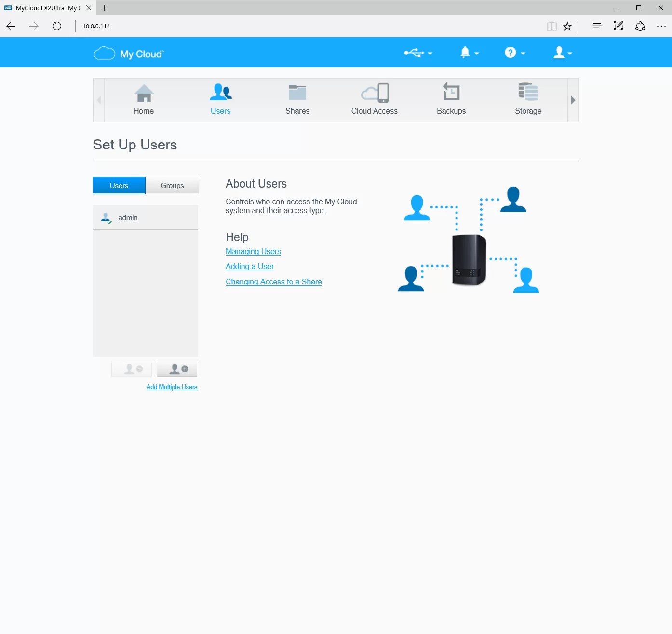Open the Storage section
Screen dimensions: 672x634
[528, 100]
